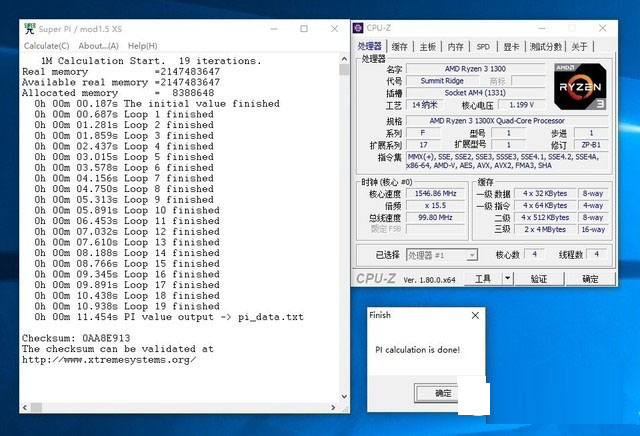Close the Finish dialog with X

tap(474, 314)
